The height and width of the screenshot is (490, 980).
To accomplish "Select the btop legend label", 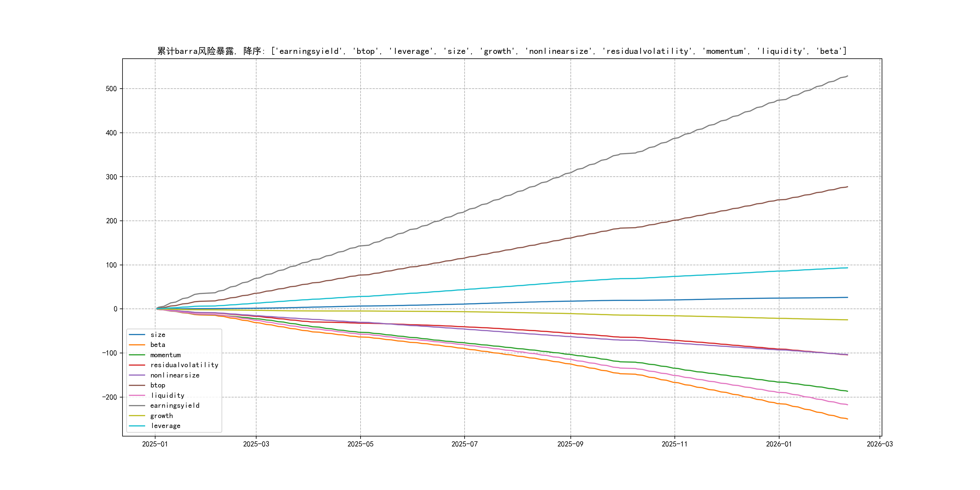I will tap(158, 385).
